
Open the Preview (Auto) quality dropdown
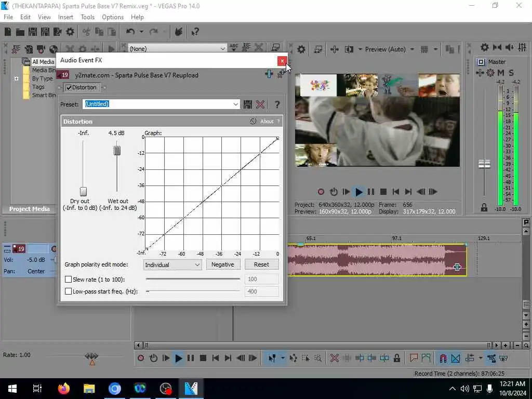[x=412, y=49]
